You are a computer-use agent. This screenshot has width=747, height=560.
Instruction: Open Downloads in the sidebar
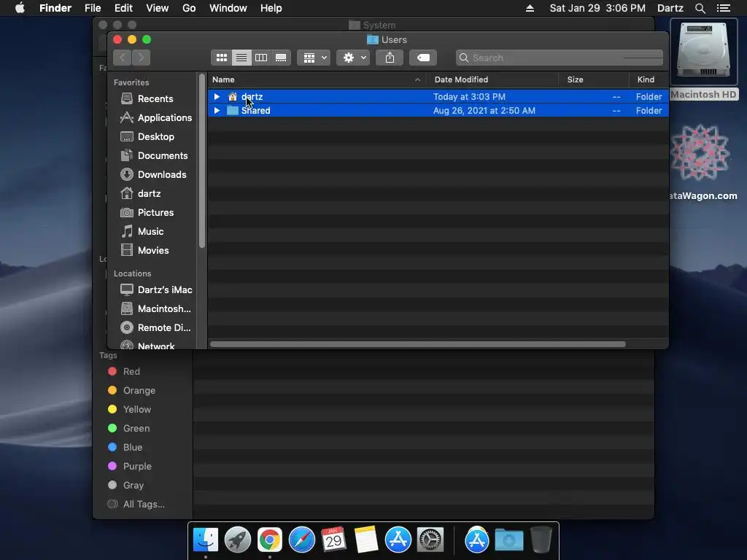click(155, 175)
